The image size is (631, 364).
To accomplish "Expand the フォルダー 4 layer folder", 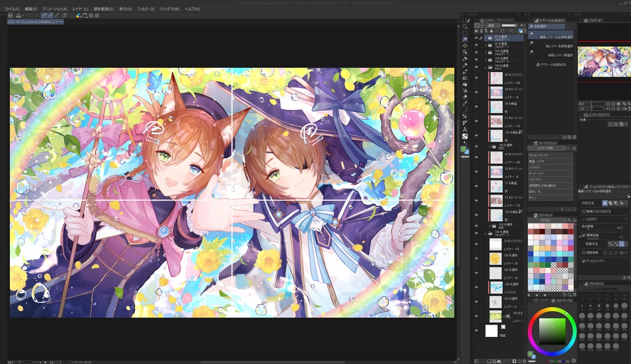I will [486, 60].
